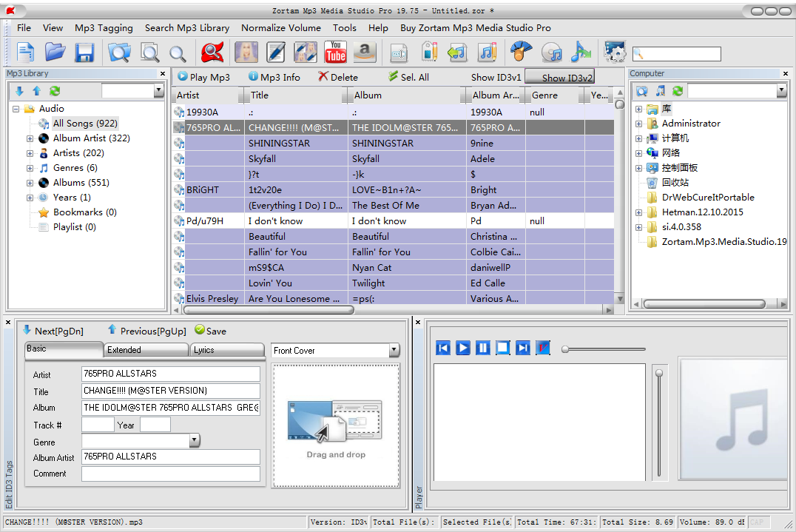Click Sel. All button
The height and width of the screenshot is (532, 796).
(x=408, y=77)
